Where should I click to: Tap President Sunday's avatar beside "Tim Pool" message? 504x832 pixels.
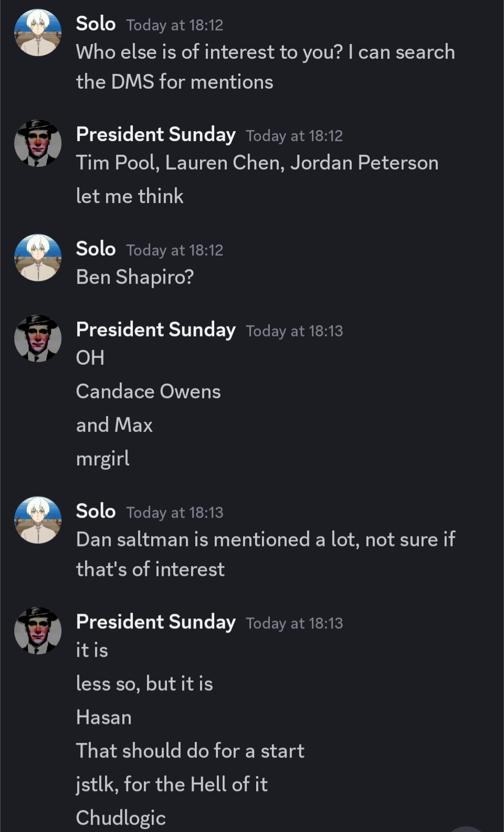pyautogui.click(x=37, y=143)
